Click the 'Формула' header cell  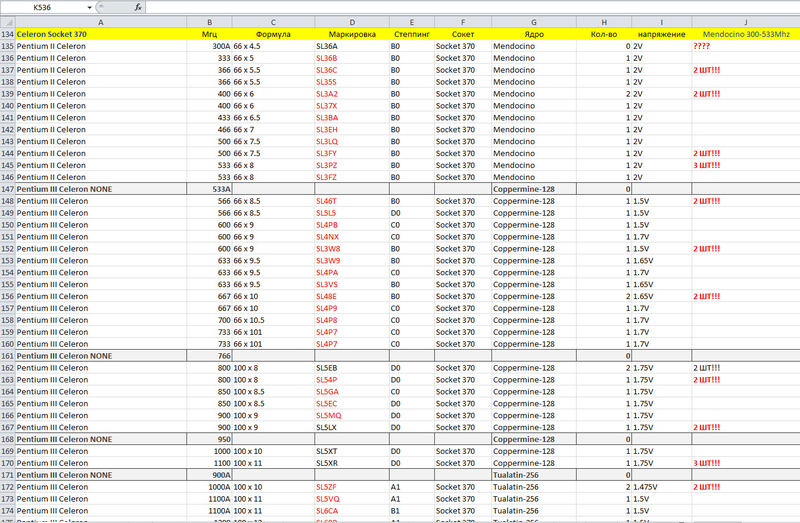pos(273,34)
